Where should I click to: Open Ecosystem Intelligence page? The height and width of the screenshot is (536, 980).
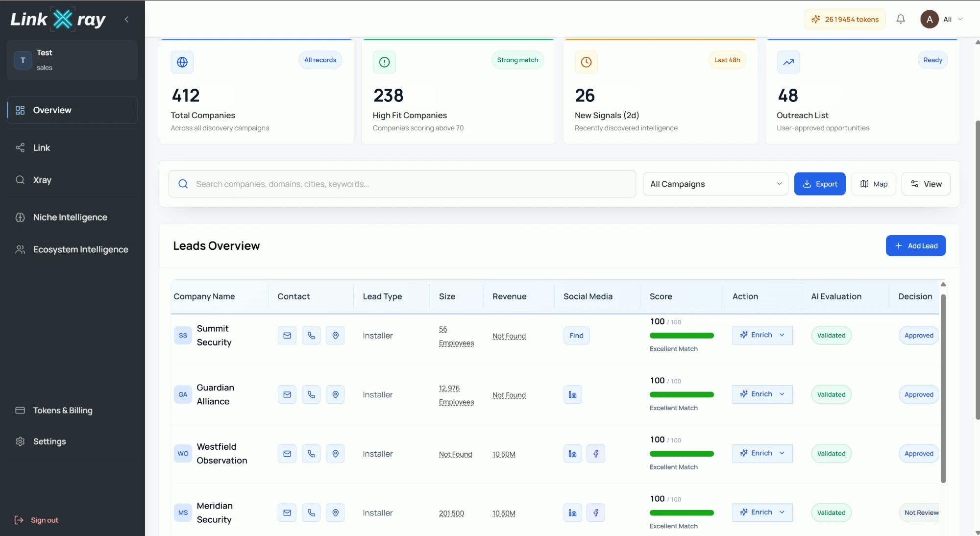pos(73,249)
